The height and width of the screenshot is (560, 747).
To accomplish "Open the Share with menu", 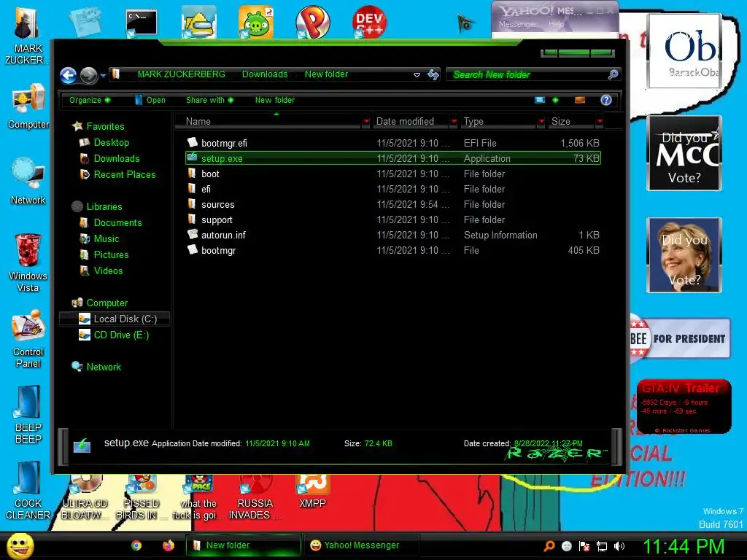I will coord(209,100).
